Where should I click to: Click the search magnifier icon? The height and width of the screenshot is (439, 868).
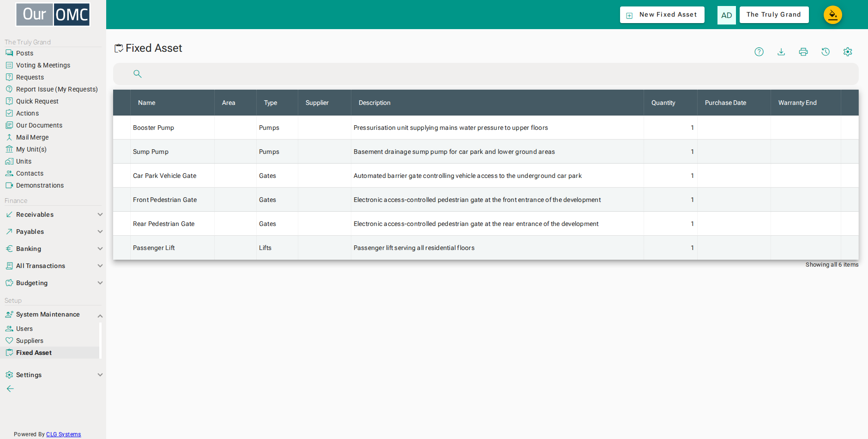click(x=138, y=73)
